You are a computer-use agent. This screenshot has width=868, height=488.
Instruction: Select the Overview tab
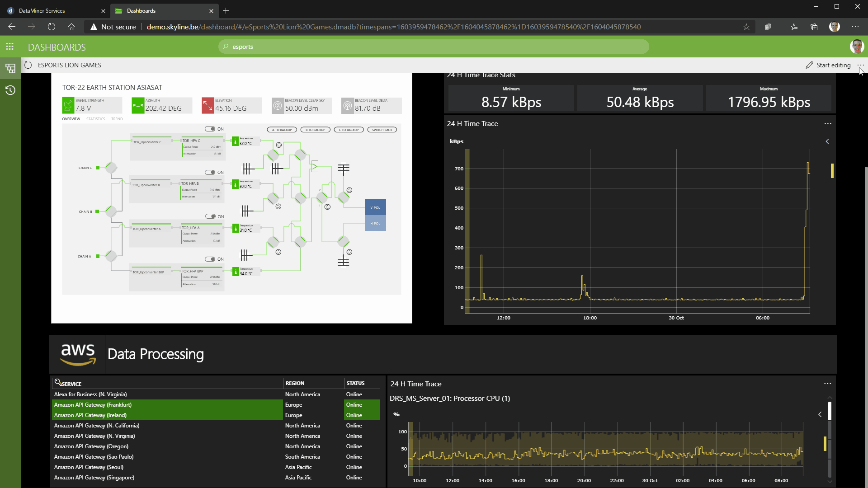point(71,119)
